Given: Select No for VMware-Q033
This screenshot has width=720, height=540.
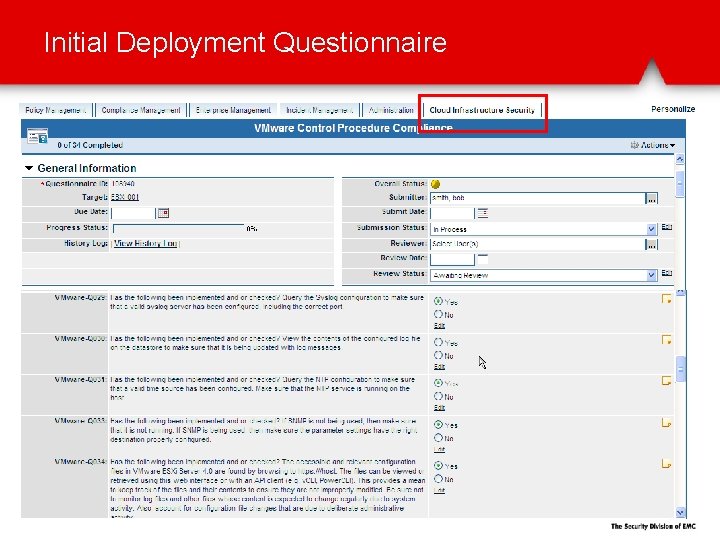Looking at the screenshot, I should 439,438.
